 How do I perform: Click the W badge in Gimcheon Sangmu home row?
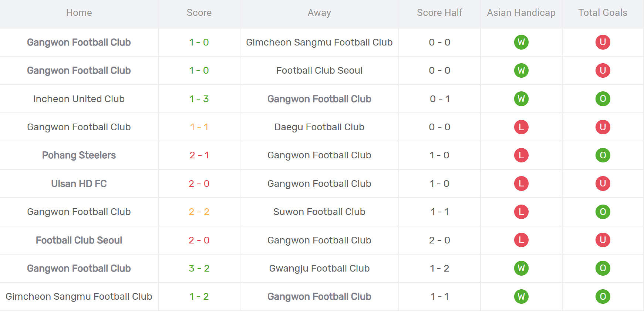(x=521, y=296)
